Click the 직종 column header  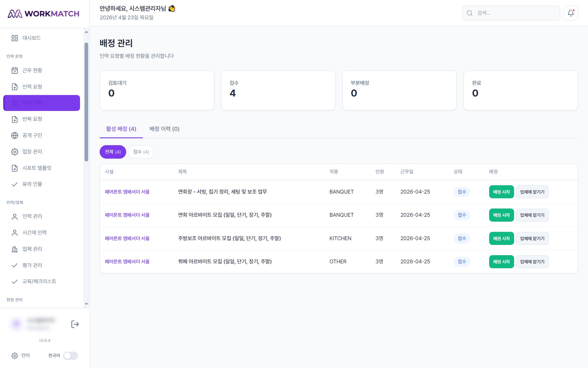coord(334,172)
